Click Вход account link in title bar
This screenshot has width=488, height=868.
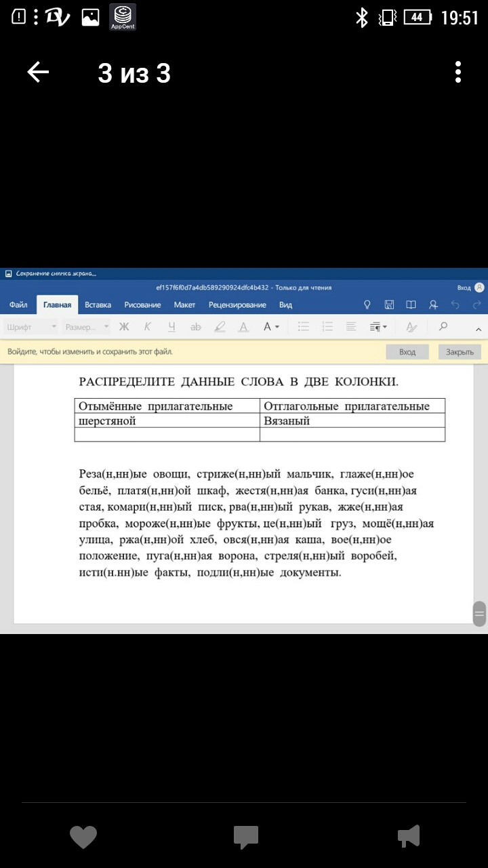(464, 288)
